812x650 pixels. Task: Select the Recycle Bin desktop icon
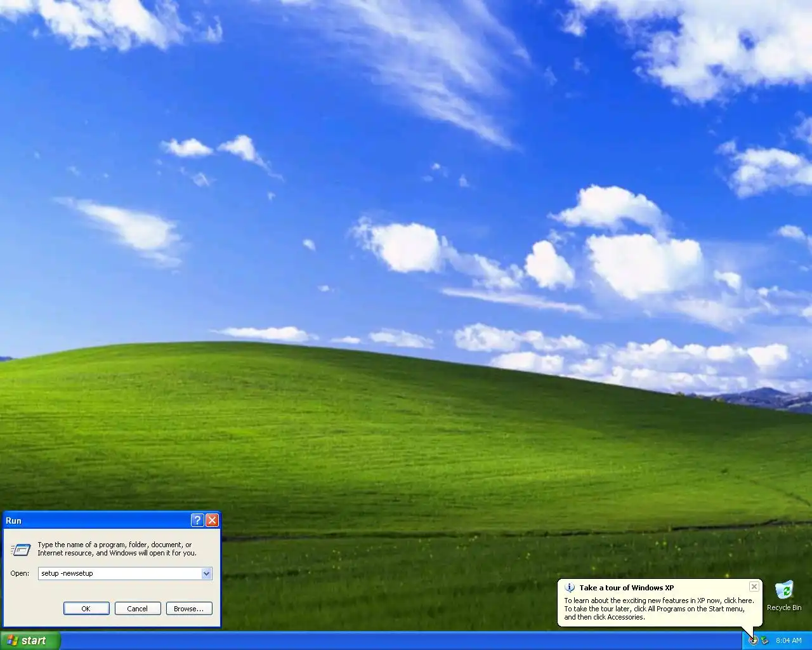click(x=784, y=596)
